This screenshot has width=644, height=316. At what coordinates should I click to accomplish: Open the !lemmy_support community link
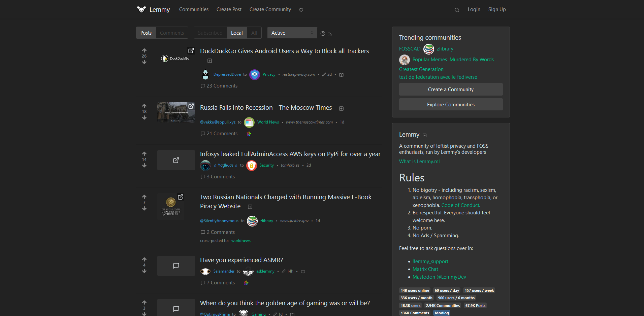click(x=430, y=261)
